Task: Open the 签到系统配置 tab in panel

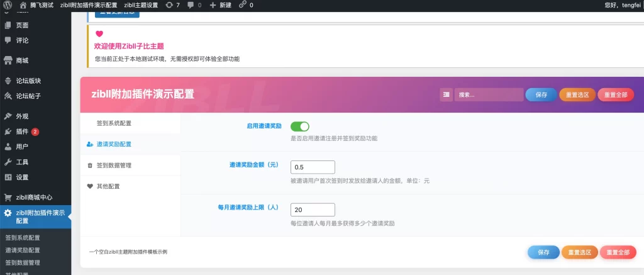Action: [x=131, y=123]
